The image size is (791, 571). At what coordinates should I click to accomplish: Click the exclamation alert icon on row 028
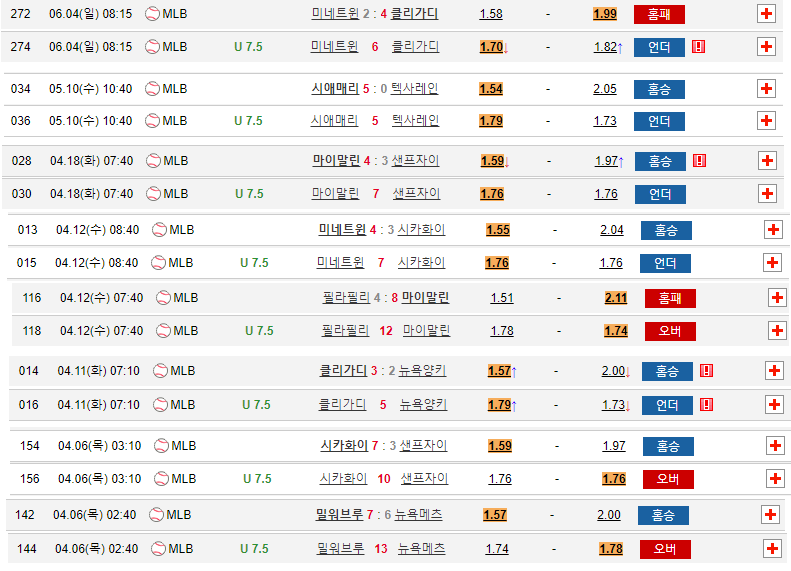pos(699,160)
